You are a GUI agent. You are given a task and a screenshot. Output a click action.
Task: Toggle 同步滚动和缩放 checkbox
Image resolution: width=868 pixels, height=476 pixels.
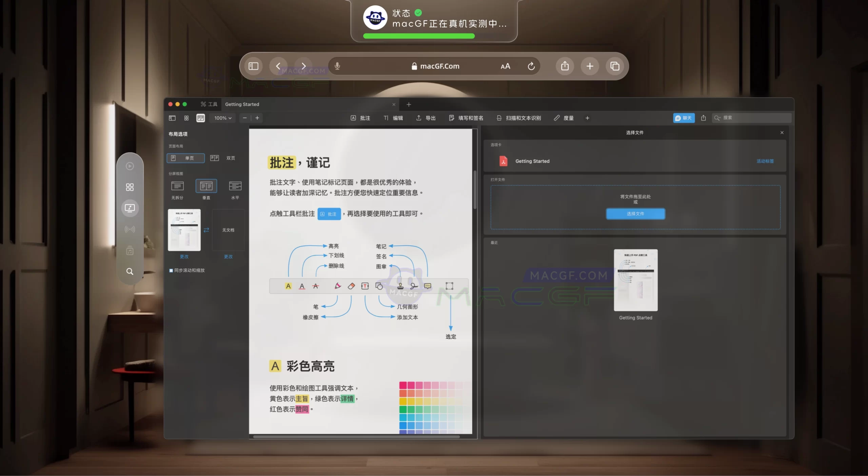click(171, 271)
